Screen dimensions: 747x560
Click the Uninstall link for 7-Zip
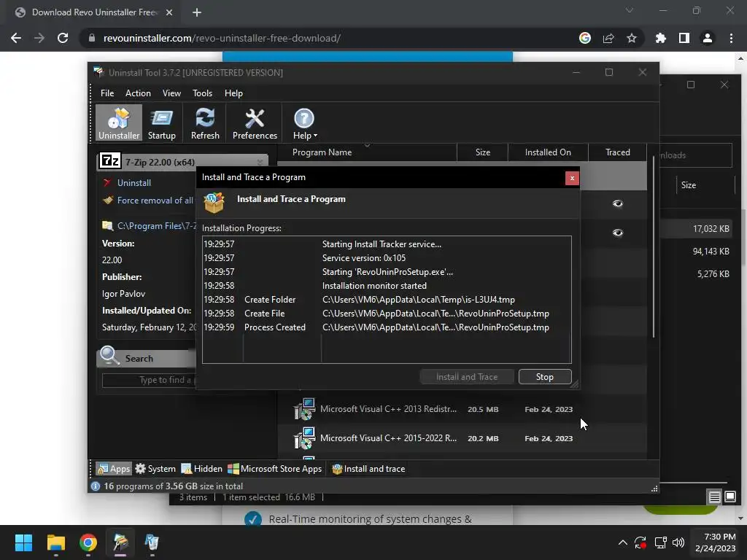(x=134, y=183)
